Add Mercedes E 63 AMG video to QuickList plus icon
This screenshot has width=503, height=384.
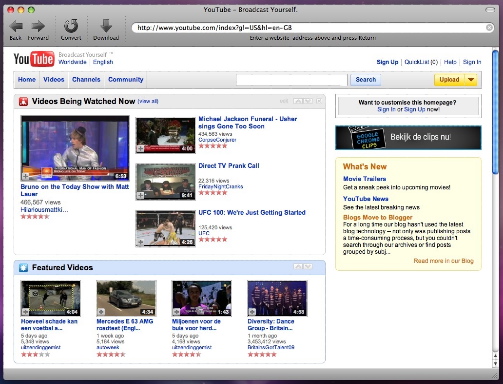pyautogui.click(x=101, y=312)
